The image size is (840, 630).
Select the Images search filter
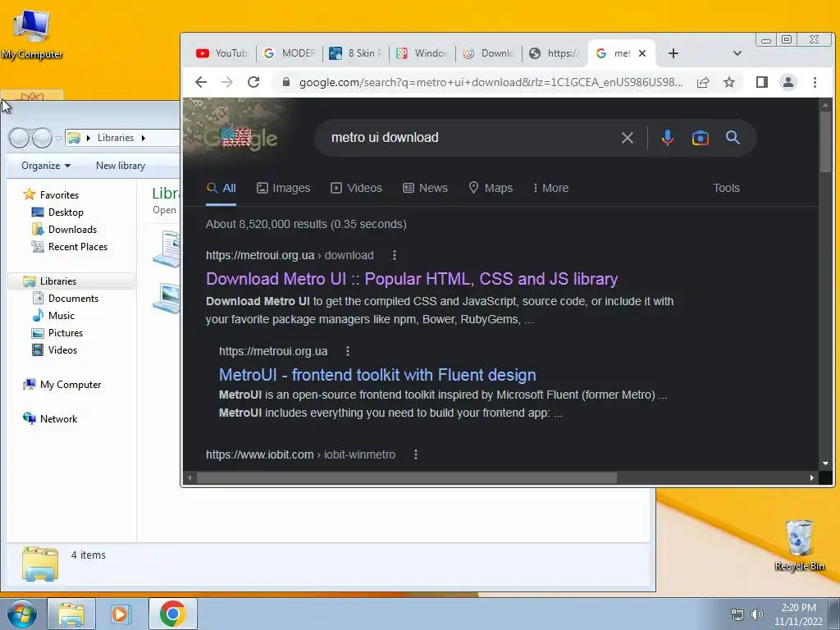click(283, 188)
